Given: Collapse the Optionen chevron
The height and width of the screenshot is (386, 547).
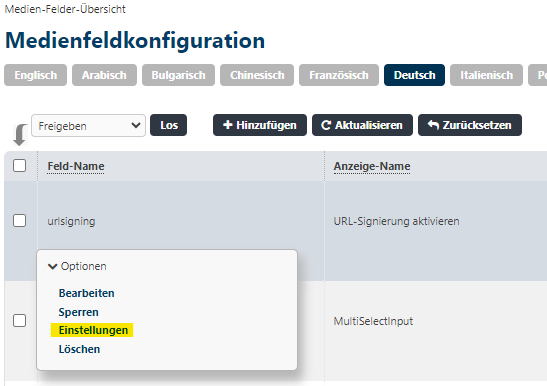Looking at the screenshot, I should [52, 267].
